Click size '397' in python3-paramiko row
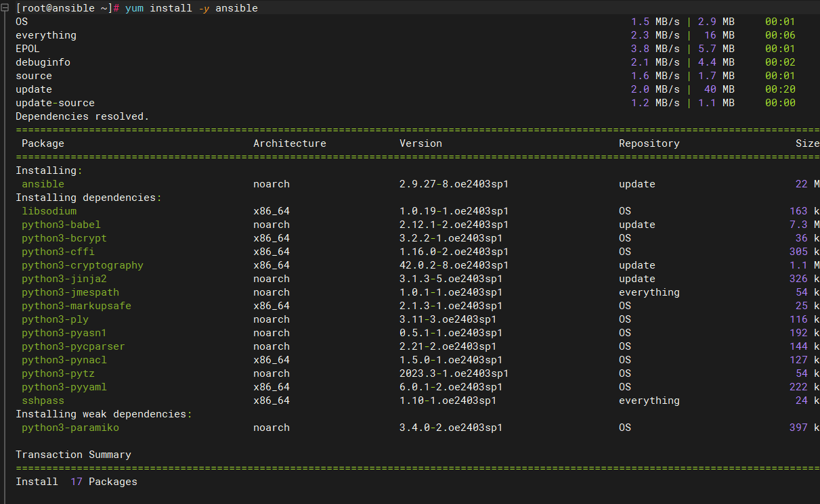The image size is (820, 504). [x=798, y=428]
